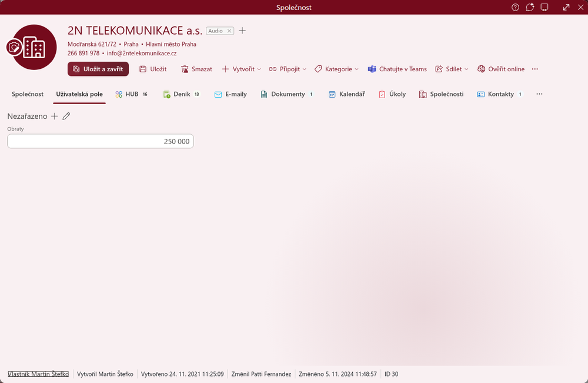Open the Připojit dropdown
Screen dimensions: 588x383
pos(288,69)
